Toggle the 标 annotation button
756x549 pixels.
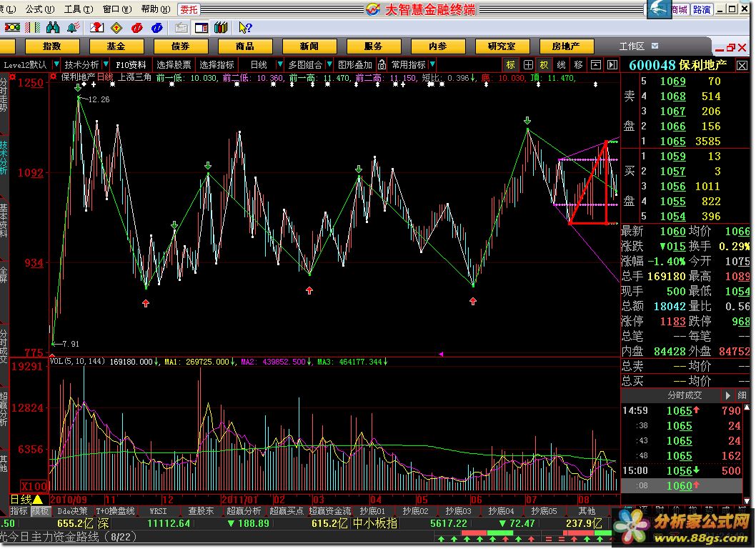pyautogui.click(x=511, y=64)
